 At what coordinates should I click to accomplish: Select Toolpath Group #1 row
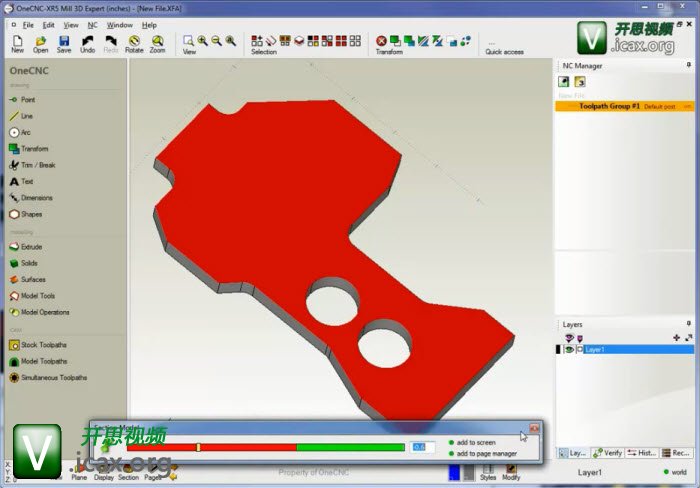click(x=625, y=106)
